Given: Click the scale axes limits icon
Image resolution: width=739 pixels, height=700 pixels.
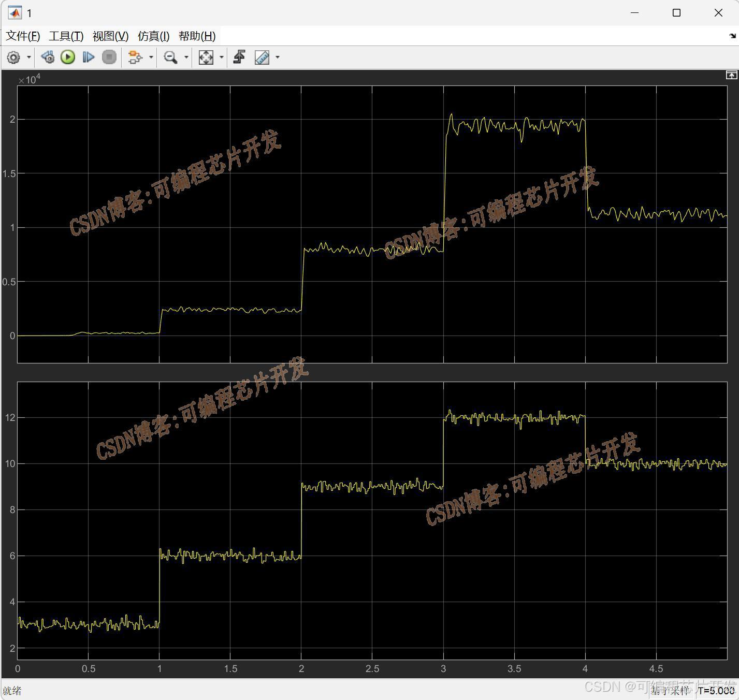Looking at the screenshot, I should coord(206,57).
